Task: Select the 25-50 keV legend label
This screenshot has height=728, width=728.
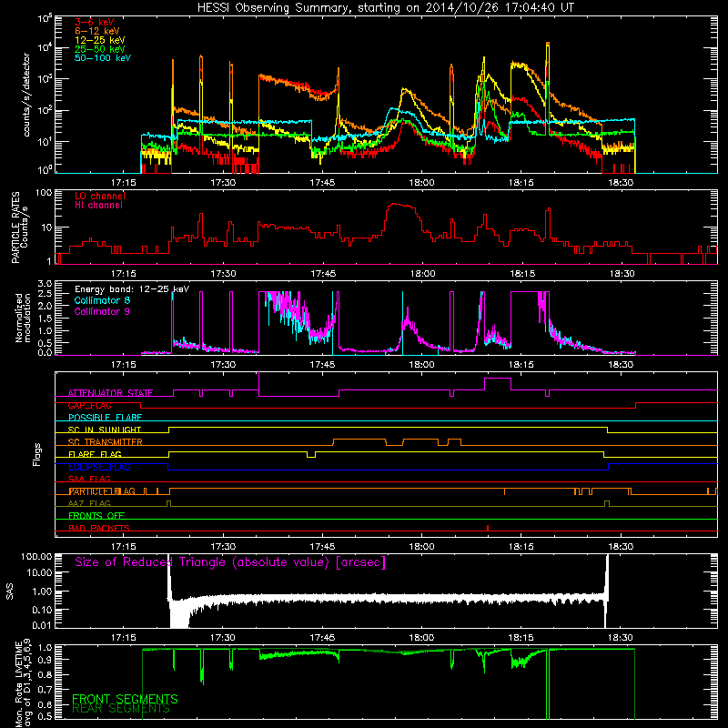Action: tap(100, 49)
